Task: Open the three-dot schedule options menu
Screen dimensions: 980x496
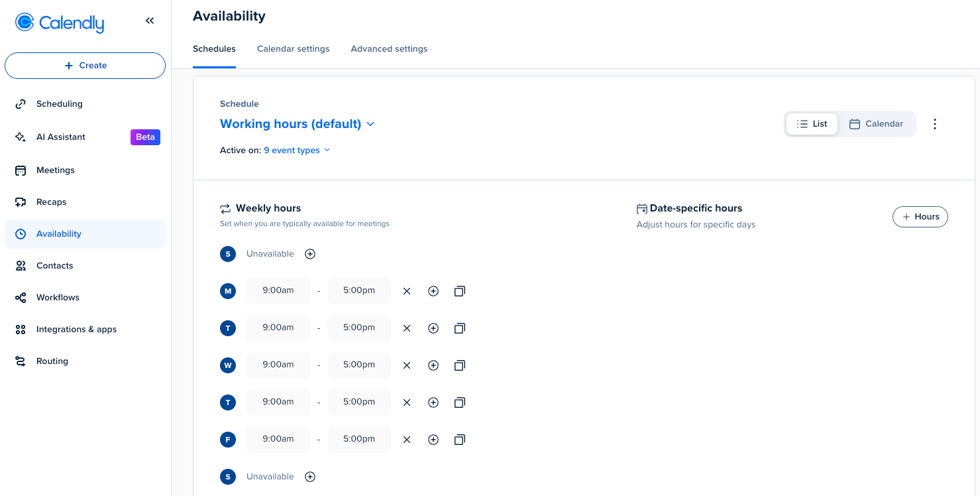Action: point(934,124)
